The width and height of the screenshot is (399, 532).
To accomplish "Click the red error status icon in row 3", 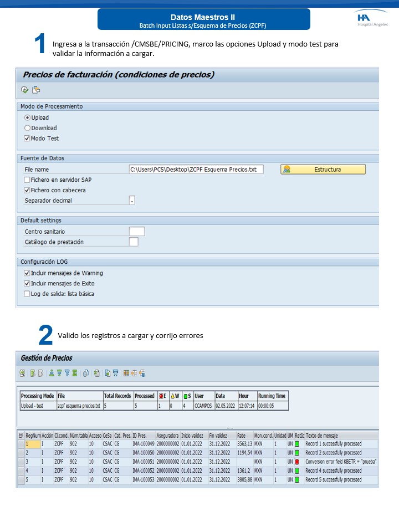I will click(x=297, y=462).
